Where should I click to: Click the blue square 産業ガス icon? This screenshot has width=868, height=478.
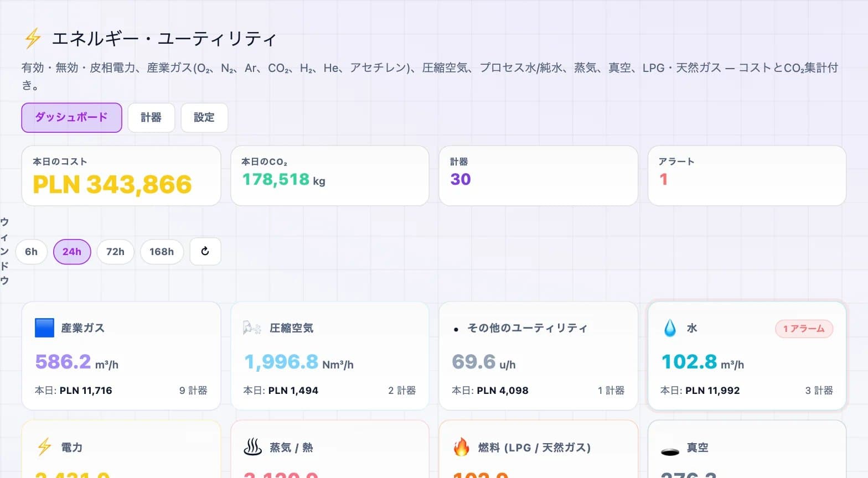44,328
